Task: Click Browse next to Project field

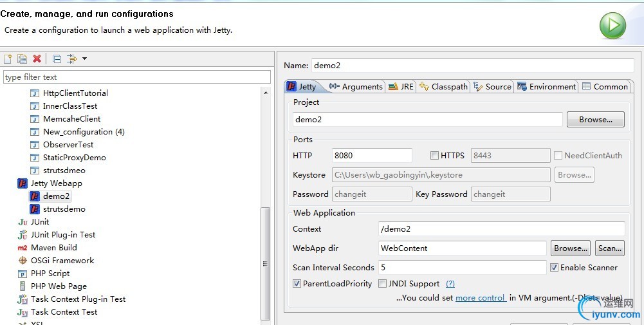Action: coord(595,120)
